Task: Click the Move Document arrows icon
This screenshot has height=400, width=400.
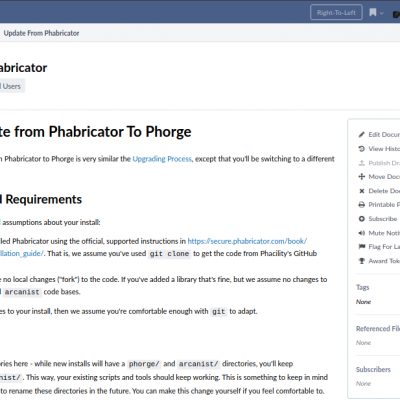Action: point(362,177)
